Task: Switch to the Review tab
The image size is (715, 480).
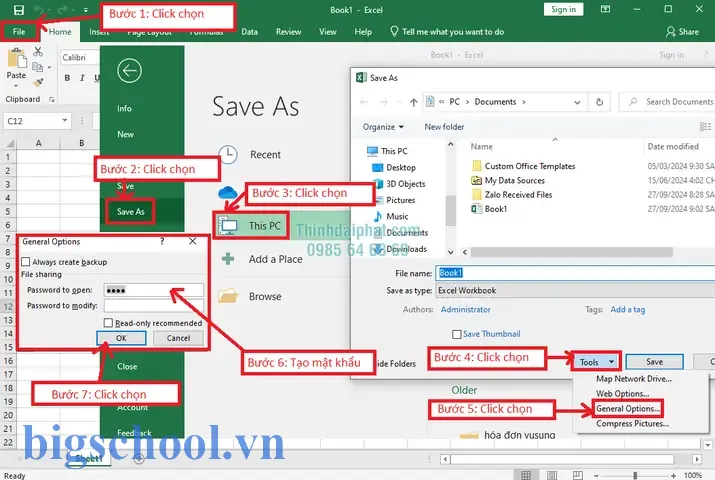Action: pyautogui.click(x=288, y=32)
